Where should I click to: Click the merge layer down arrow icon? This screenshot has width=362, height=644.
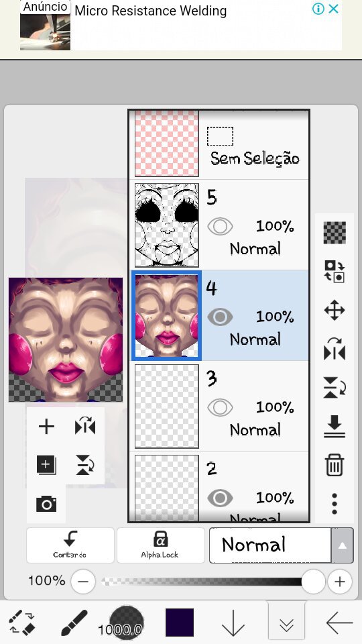[335, 426]
